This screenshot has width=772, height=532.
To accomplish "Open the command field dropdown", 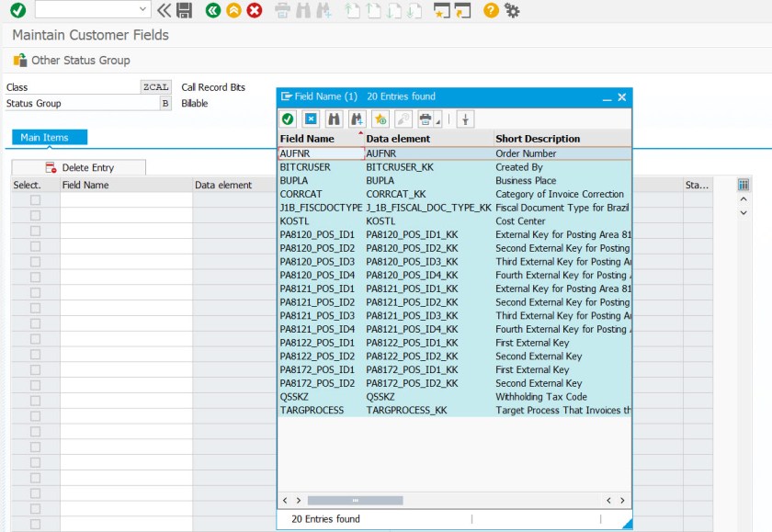I will [x=143, y=10].
